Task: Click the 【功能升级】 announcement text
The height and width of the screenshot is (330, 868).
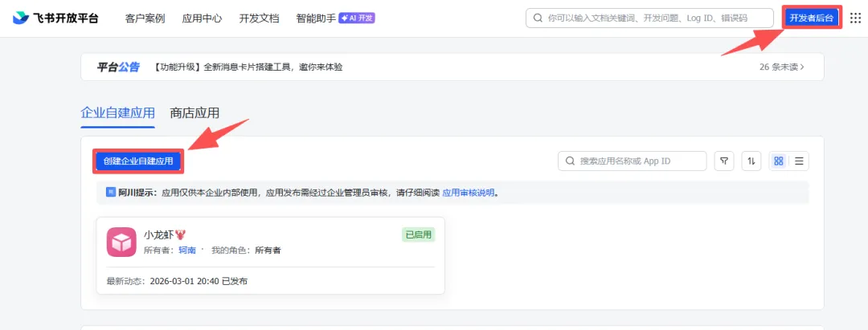Action: click(x=248, y=67)
